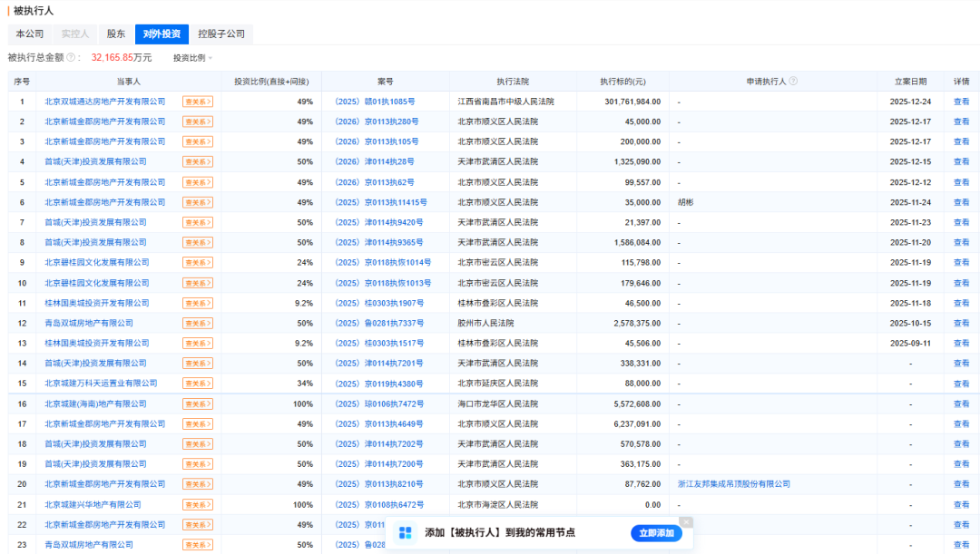Expand the 投资比例 dropdown filter
980x554 pixels.
click(x=193, y=57)
